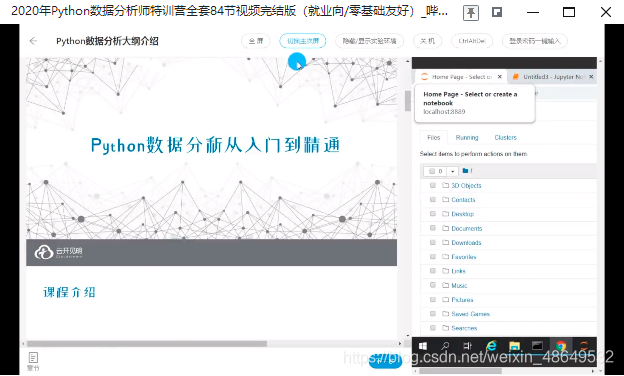Click the 全屏 fullscreen button
Image resolution: width=624 pixels, height=376 pixels.
pyautogui.click(x=256, y=41)
